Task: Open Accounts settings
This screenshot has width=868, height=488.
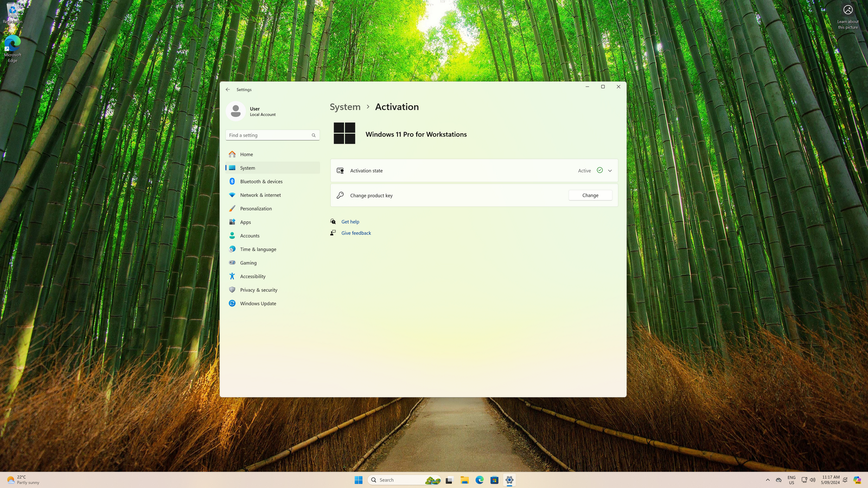Action: [x=272, y=236]
